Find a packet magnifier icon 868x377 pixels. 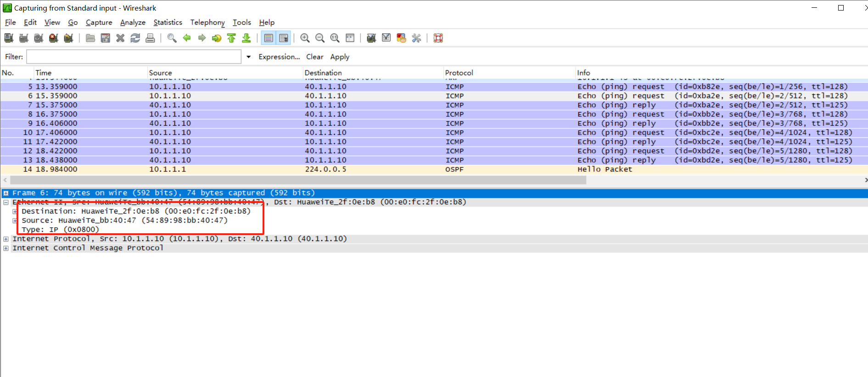click(172, 38)
